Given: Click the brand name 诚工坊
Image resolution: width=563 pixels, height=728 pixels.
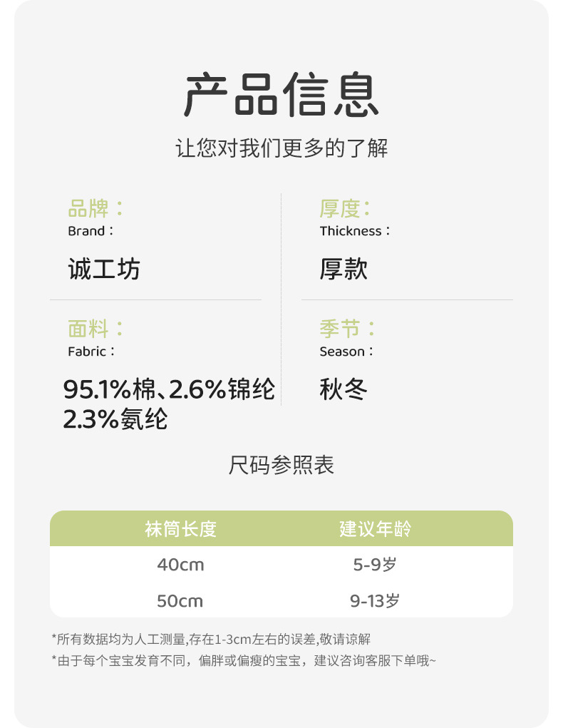Looking at the screenshot, I should (104, 270).
